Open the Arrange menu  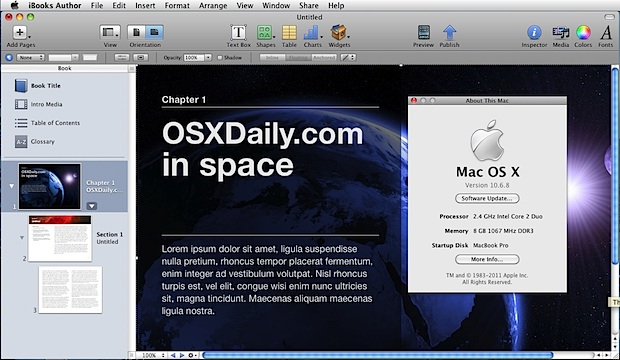[x=213, y=6]
